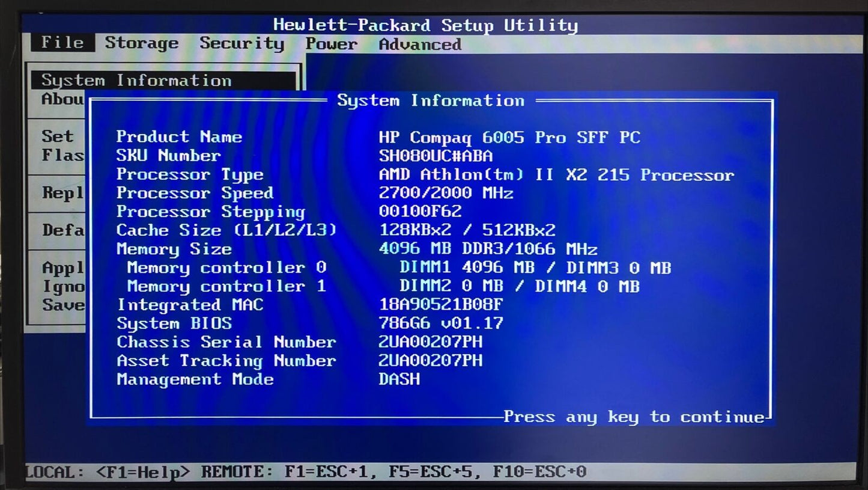Click the Asset Tracking Number value 2UA00207PH
The height and width of the screenshot is (490, 868).
point(430,361)
